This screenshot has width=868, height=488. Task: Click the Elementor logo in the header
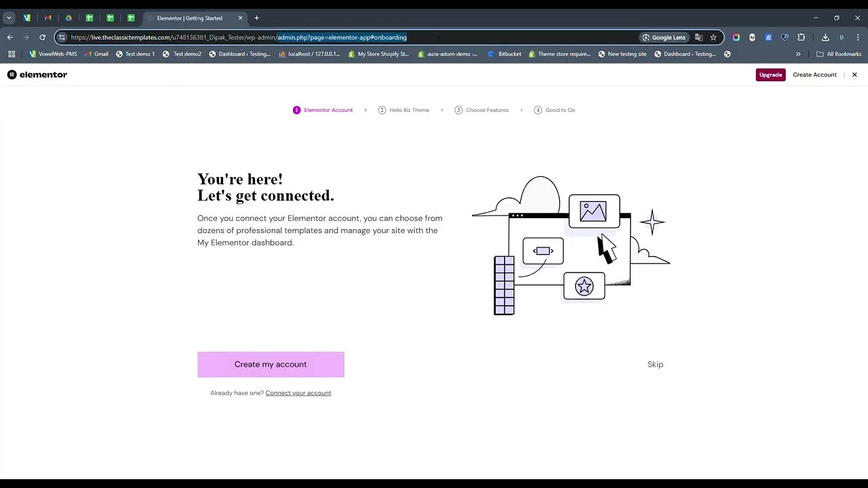[x=37, y=75]
